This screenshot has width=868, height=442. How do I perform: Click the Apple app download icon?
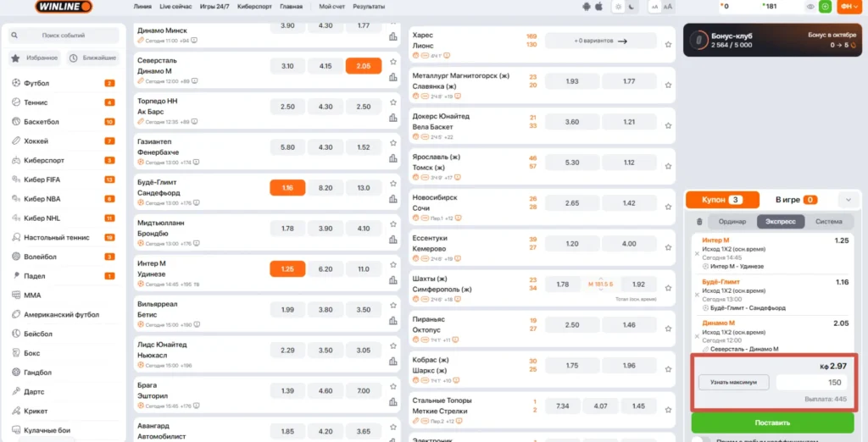(598, 7)
